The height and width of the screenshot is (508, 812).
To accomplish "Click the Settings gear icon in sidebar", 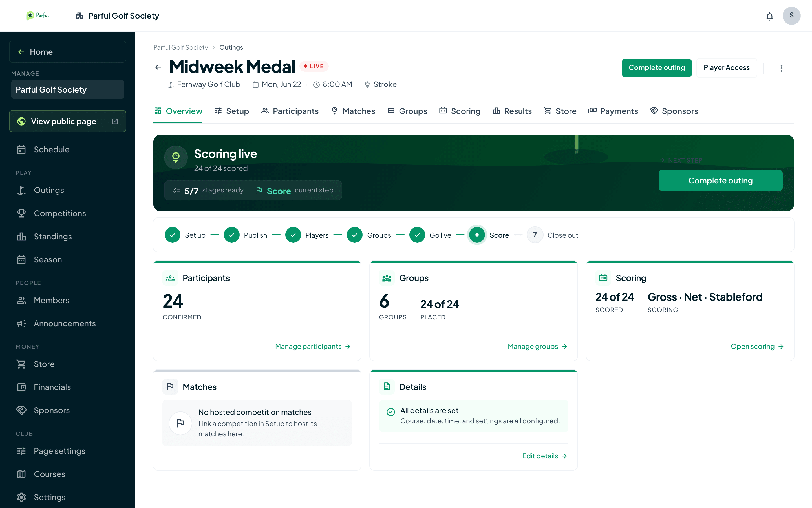I will (x=21, y=497).
